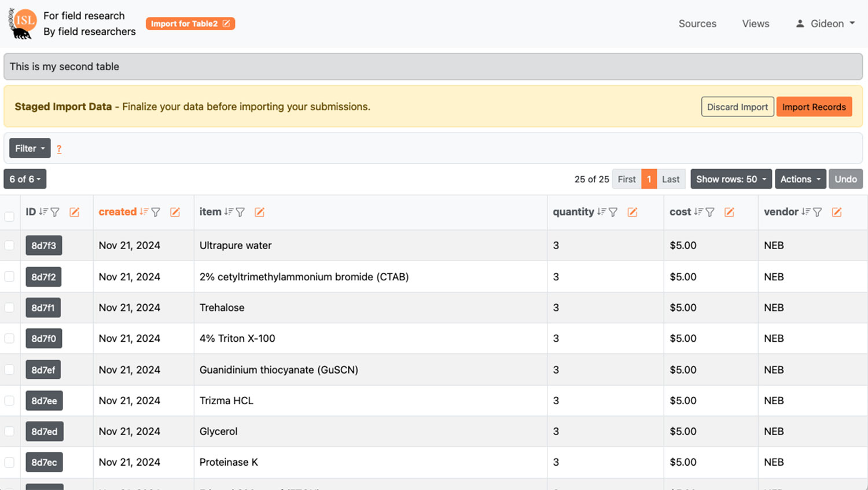
Task: Open the Actions dropdown menu
Action: 800,179
